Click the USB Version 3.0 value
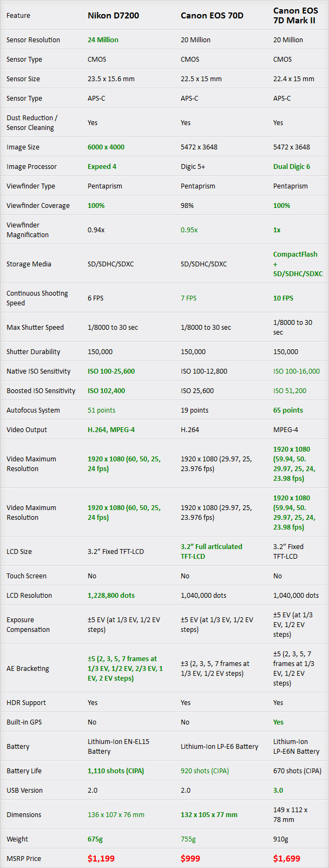This screenshot has width=329, height=868. (x=278, y=791)
